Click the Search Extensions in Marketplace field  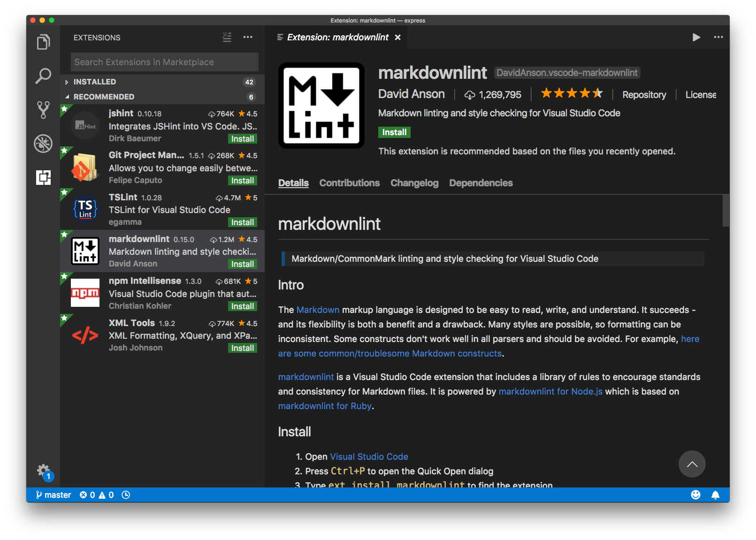pyautogui.click(x=165, y=62)
